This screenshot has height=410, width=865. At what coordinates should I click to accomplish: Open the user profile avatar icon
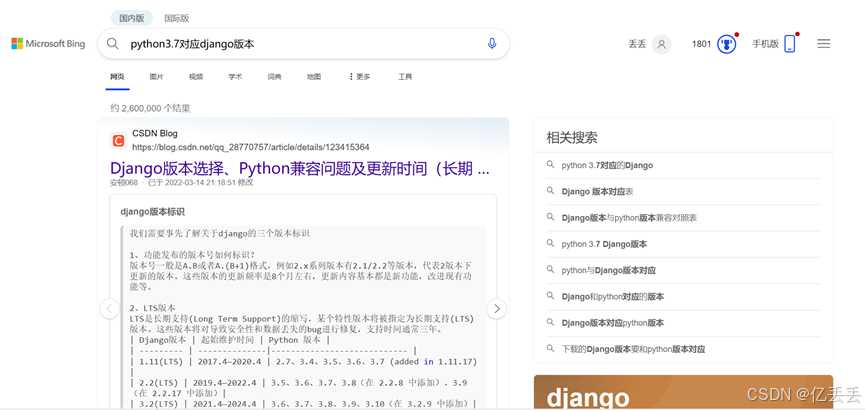[661, 44]
